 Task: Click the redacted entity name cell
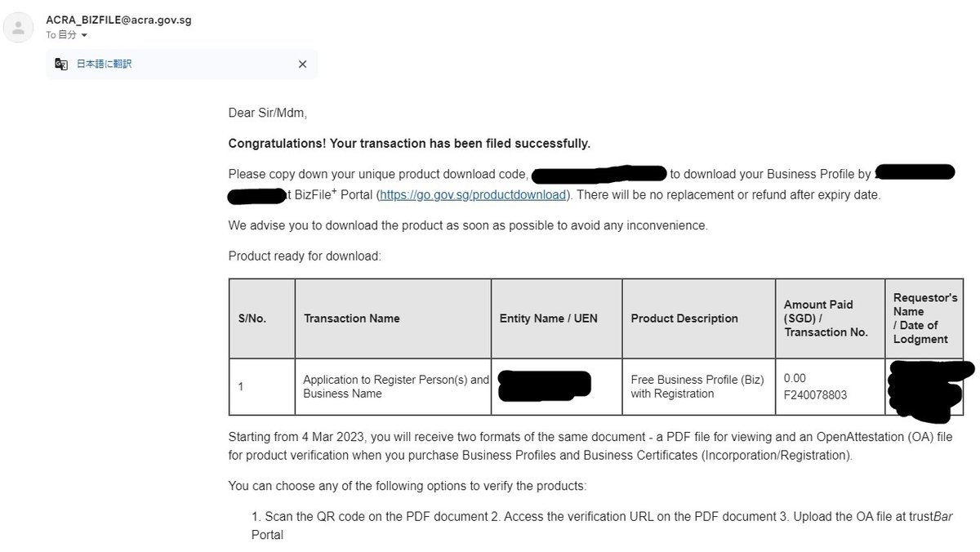[x=546, y=386]
